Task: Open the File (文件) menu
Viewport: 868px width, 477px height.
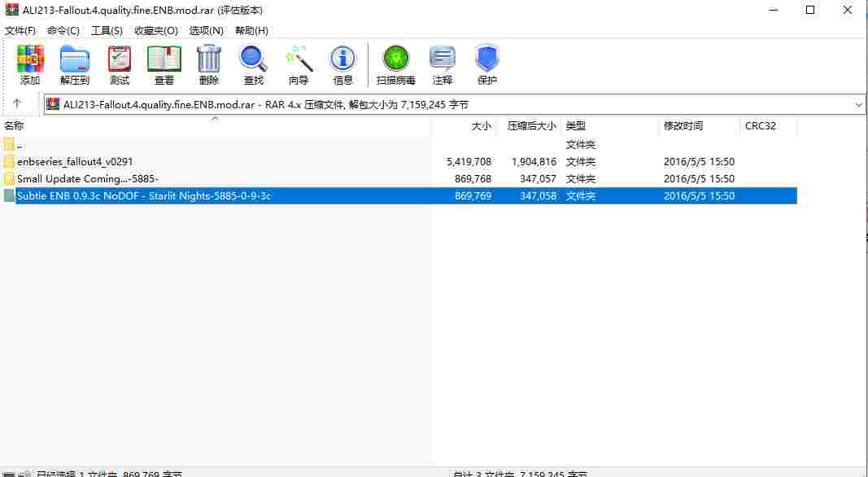Action: coord(20,30)
